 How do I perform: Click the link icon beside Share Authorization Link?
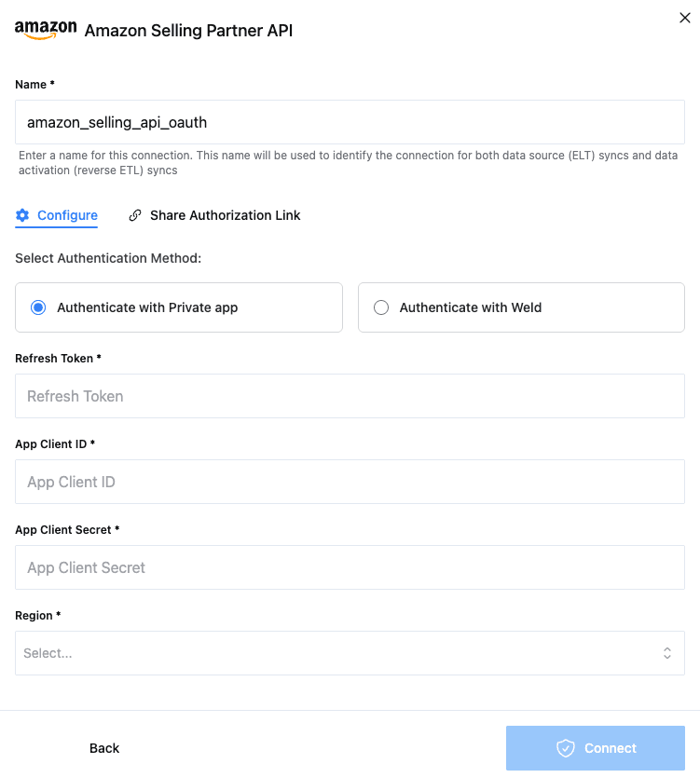(135, 215)
